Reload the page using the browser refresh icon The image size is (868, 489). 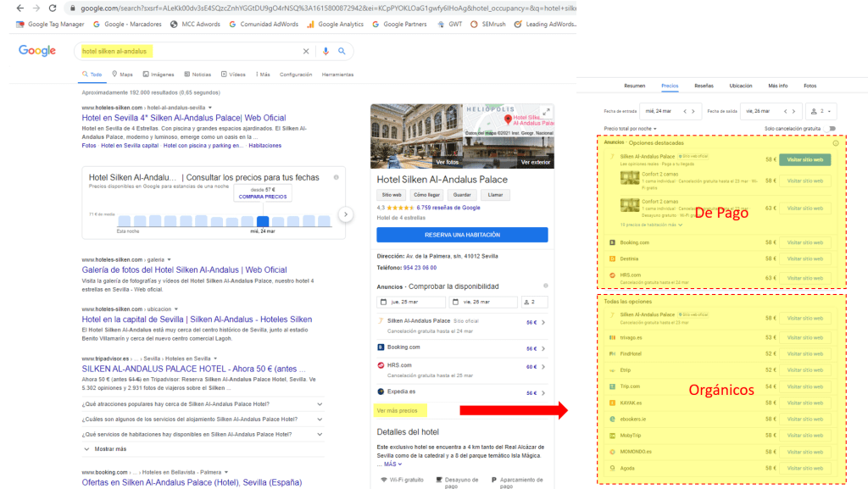tap(53, 8)
